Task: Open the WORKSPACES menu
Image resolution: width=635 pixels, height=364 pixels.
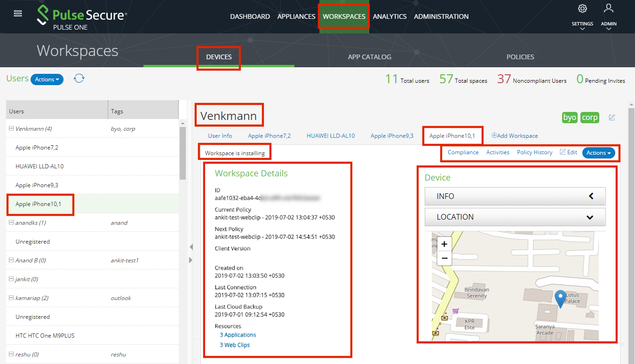Action: click(x=344, y=16)
